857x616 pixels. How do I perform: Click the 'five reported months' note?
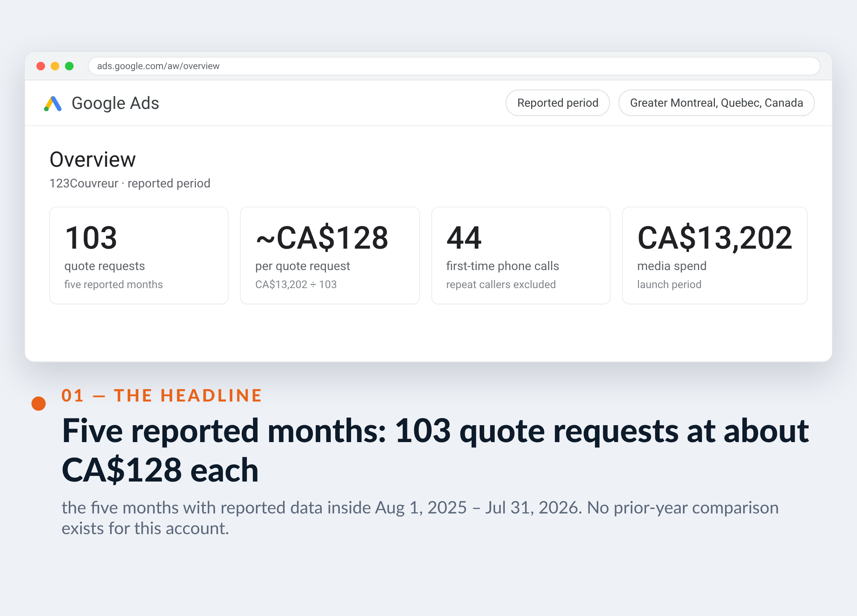coord(114,284)
